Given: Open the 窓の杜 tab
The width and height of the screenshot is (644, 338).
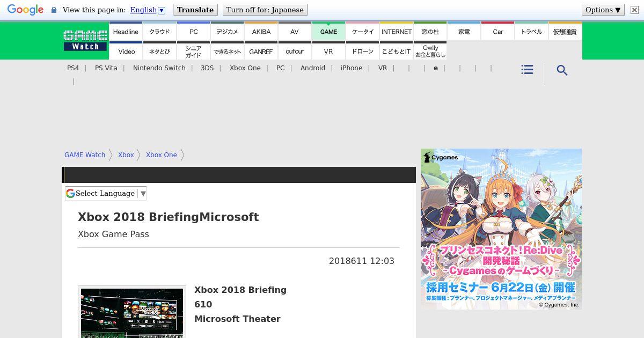Looking at the screenshot, I should pyautogui.click(x=430, y=32).
